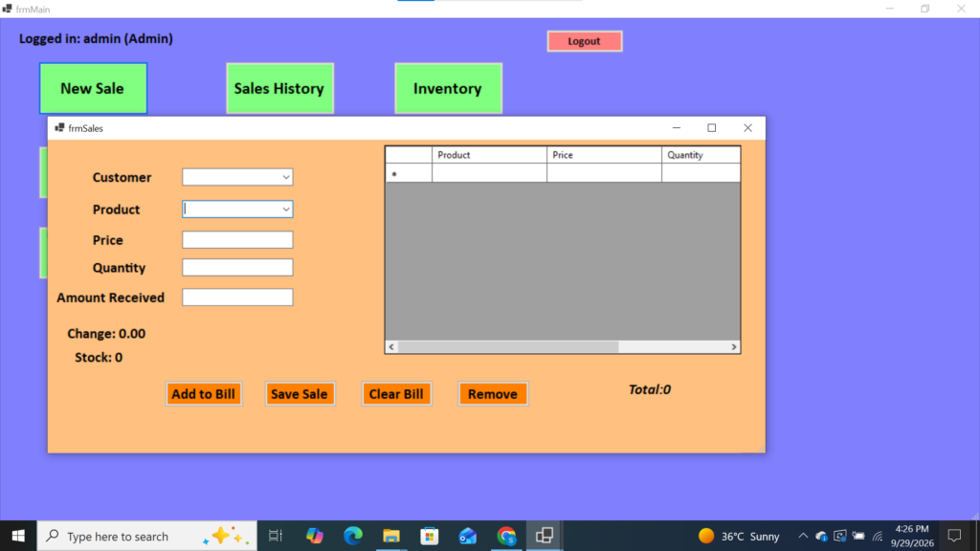980x551 pixels.
Task: Click the taskbar search box
Action: pyautogui.click(x=146, y=536)
